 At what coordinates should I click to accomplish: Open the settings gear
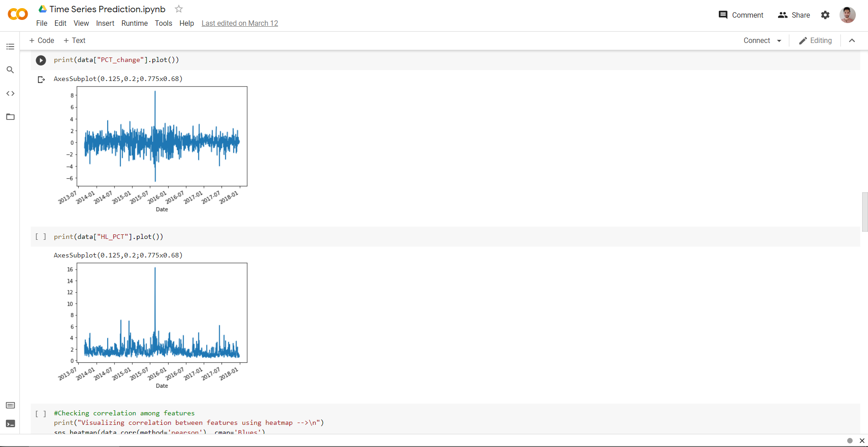pyautogui.click(x=826, y=15)
